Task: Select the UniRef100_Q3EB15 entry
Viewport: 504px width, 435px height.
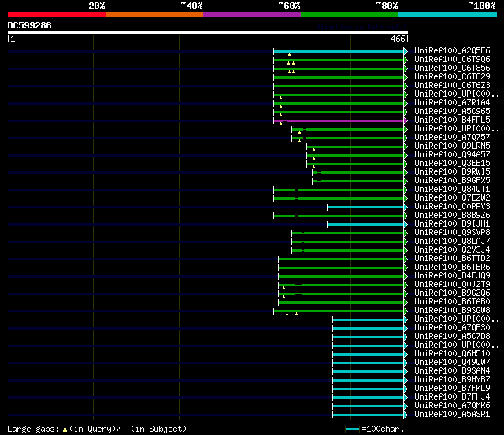Action: click(452, 164)
